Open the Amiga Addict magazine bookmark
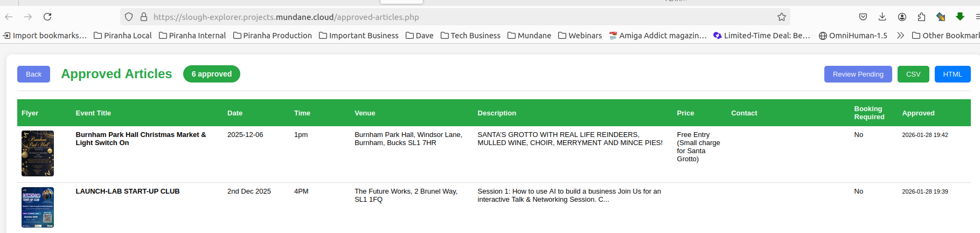 pyautogui.click(x=658, y=36)
